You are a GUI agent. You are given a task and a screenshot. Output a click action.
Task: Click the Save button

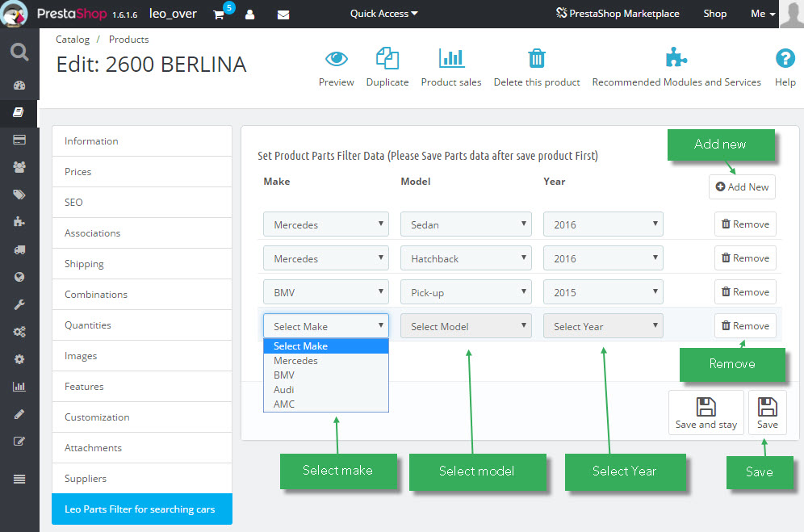pyautogui.click(x=768, y=413)
